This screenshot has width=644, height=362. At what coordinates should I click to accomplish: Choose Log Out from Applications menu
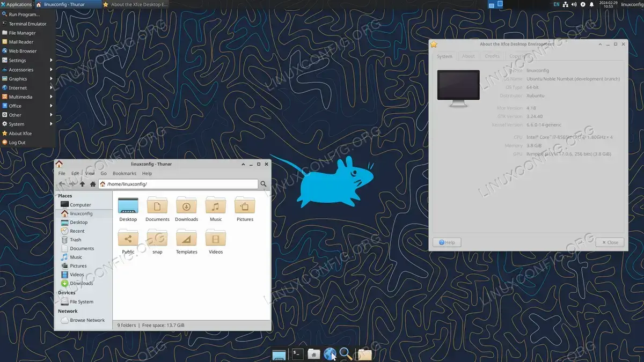tap(27, 143)
